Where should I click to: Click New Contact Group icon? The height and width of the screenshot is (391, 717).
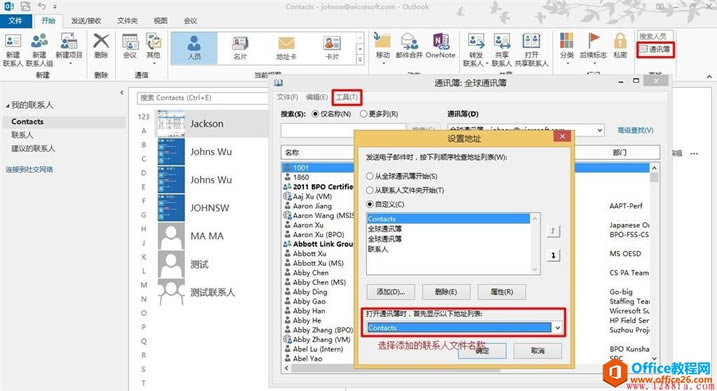pyautogui.click(x=39, y=42)
